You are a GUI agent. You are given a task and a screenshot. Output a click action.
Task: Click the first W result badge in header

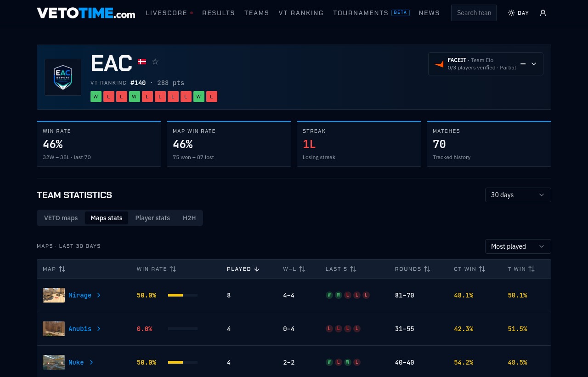pos(96,97)
